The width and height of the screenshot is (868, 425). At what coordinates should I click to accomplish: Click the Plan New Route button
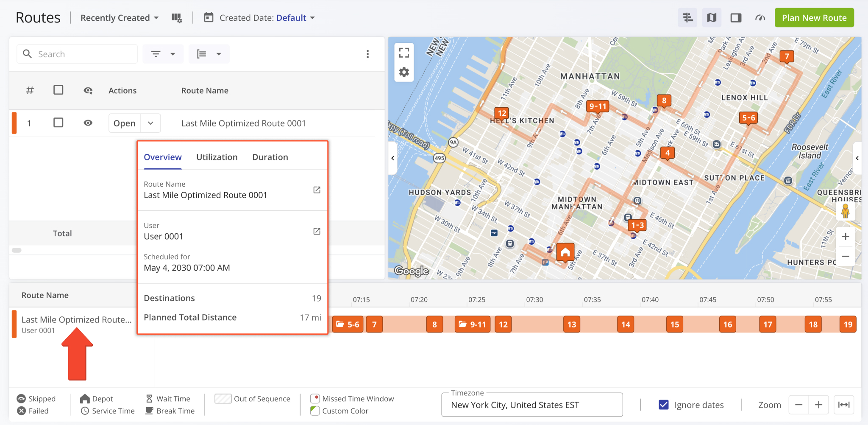pos(814,17)
